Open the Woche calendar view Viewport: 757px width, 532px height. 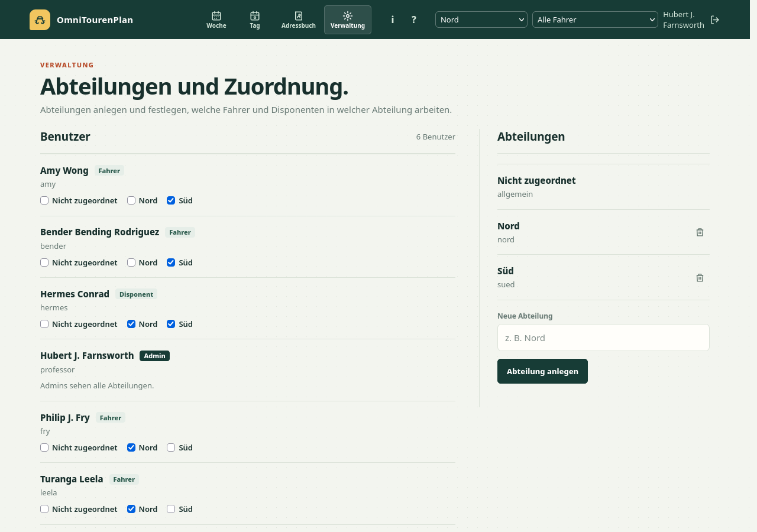click(216, 20)
